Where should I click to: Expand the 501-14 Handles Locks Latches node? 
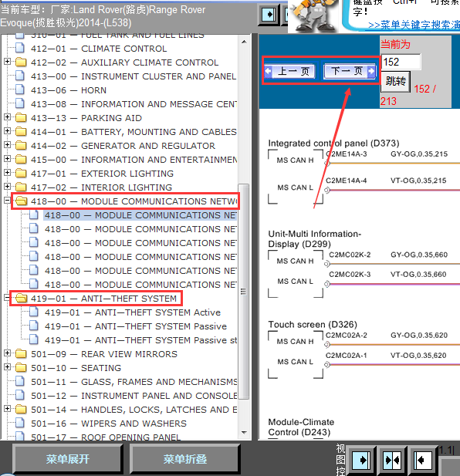[7, 409]
